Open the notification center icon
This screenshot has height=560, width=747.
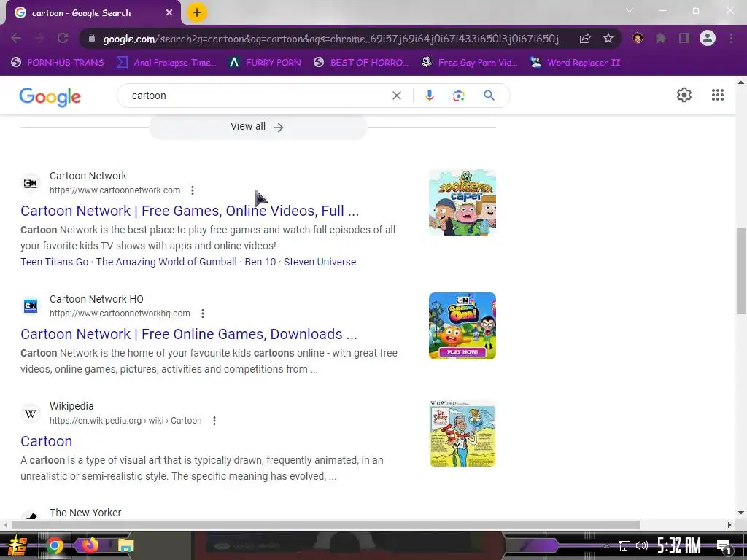724,547
